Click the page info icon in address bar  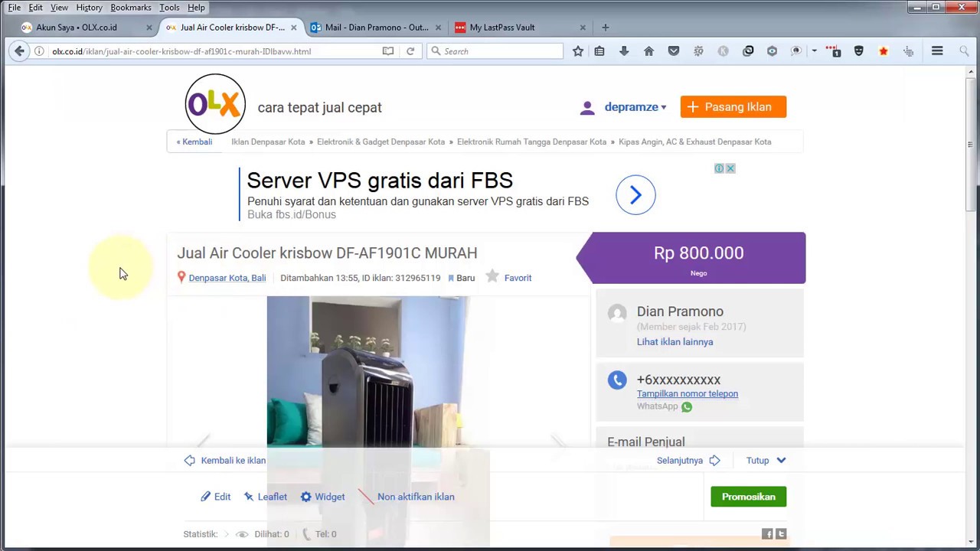[x=39, y=51]
